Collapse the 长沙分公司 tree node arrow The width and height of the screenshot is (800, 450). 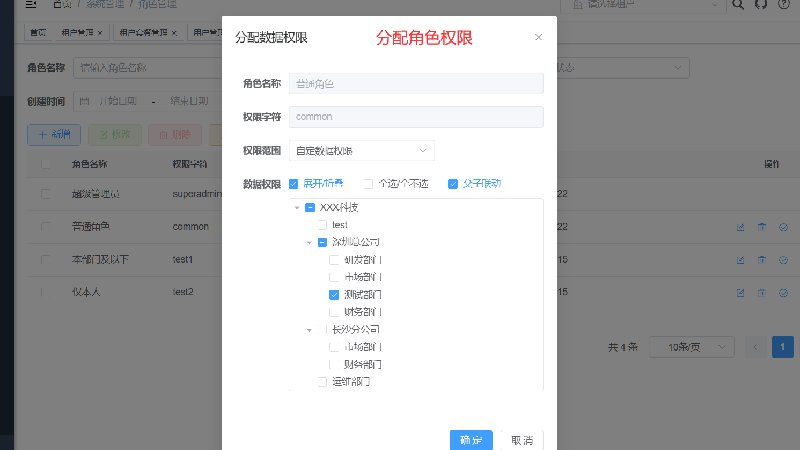[309, 330]
